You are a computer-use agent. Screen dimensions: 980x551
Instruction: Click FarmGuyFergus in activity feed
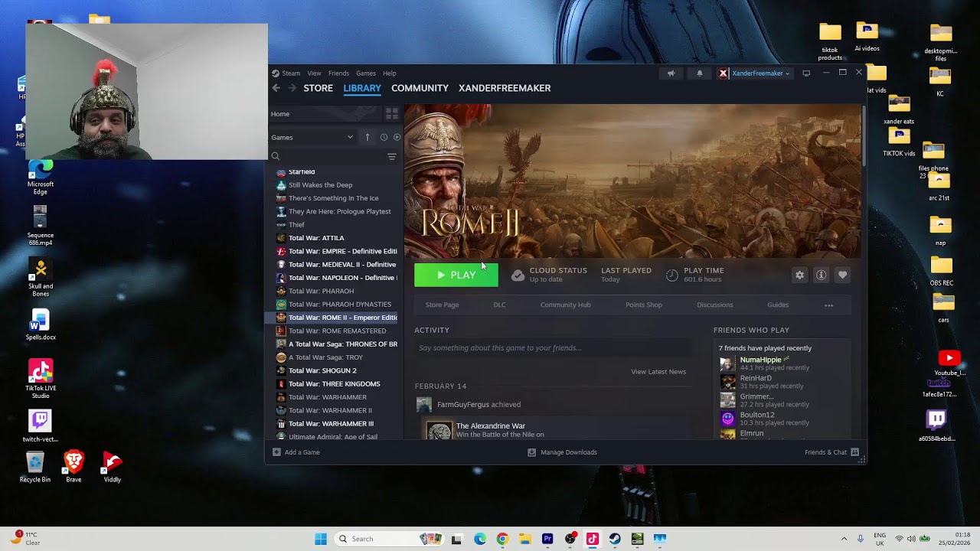[463, 405]
